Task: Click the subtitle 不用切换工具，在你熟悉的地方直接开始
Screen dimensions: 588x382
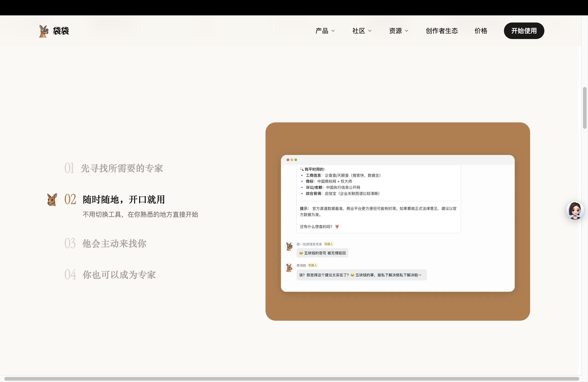Action: 140,214
